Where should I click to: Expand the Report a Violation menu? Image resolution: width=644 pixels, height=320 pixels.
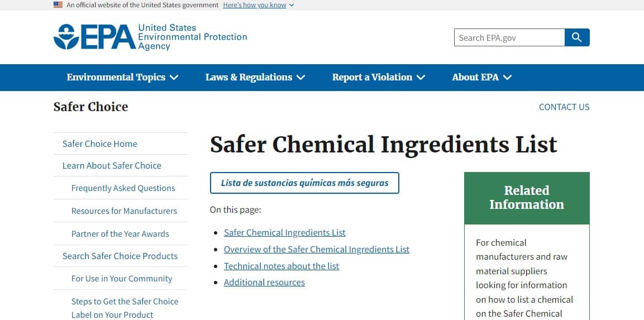(378, 78)
